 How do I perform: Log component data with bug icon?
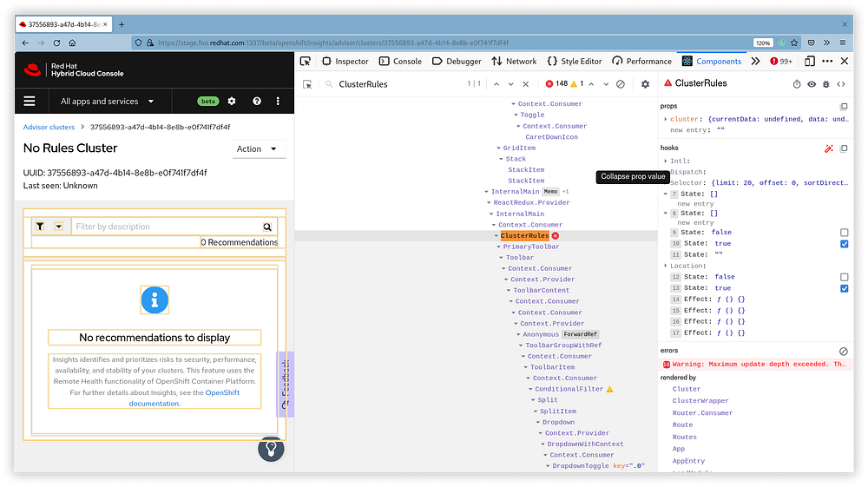click(x=826, y=84)
